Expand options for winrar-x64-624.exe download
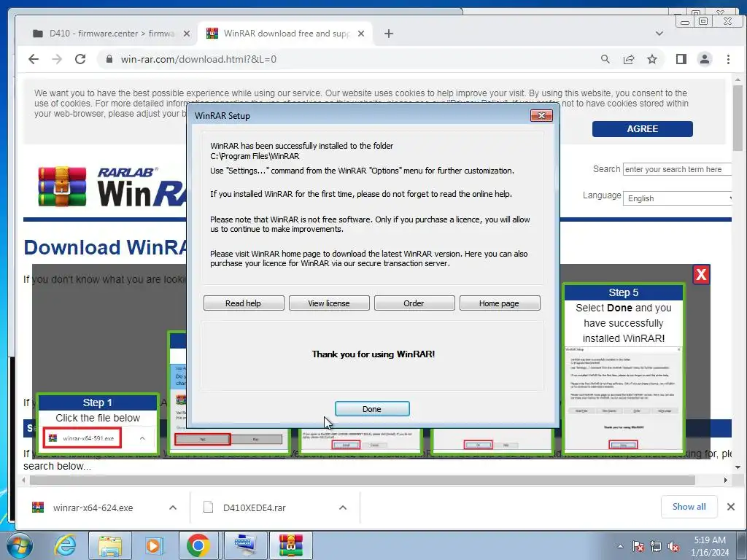Image resolution: width=747 pixels, height=560 pixels. coord(173,507)
